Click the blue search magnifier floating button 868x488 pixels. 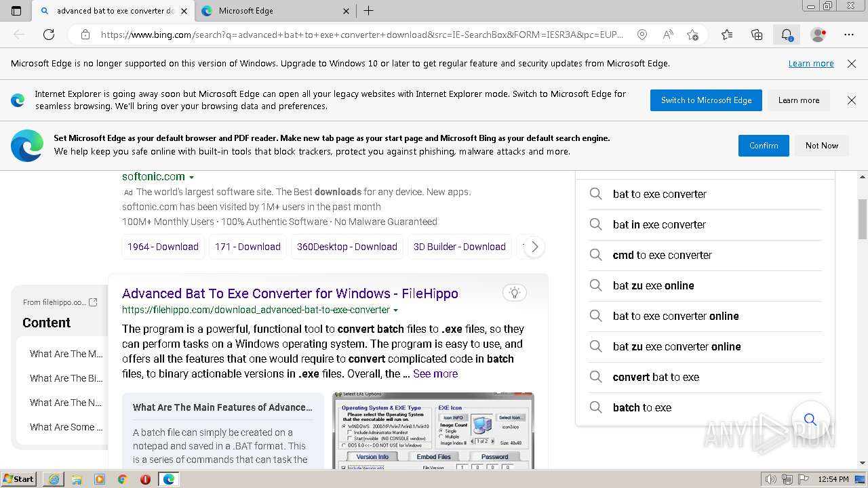click(x=810, y=420)
